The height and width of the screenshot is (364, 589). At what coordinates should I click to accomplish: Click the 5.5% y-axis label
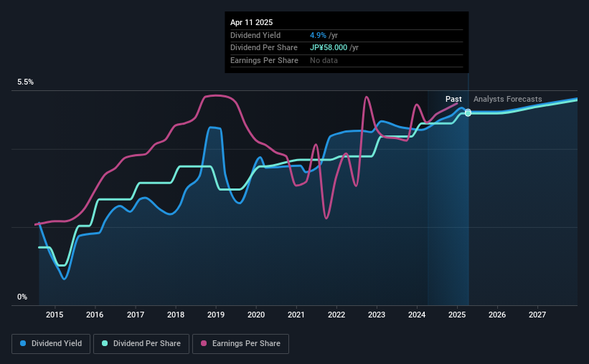click(x=25, y=82)
